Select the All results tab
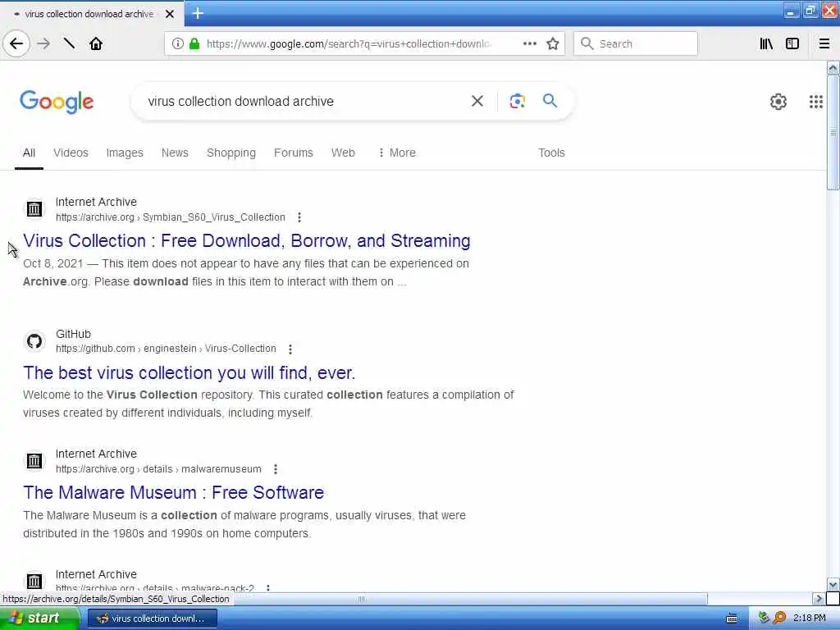The width and height of the screenshot is (840, 630). tap(29, 153)
